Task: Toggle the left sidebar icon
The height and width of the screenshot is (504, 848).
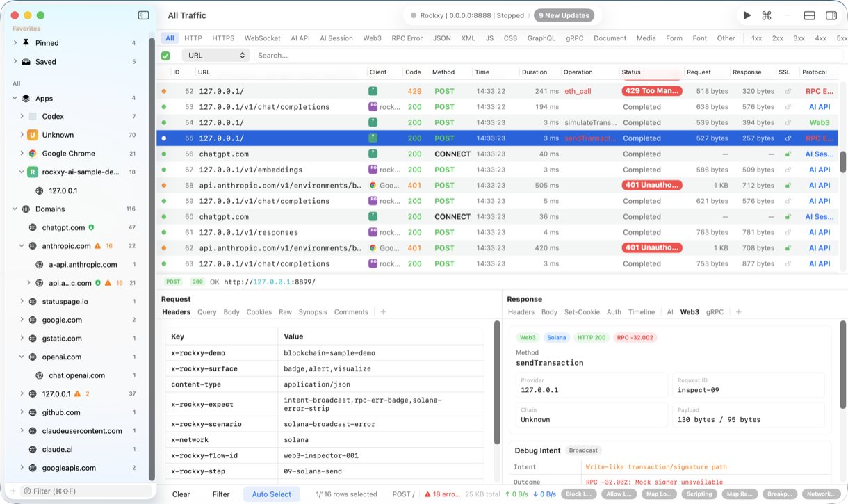Action: pyautogui.click(x=143, y=15)
